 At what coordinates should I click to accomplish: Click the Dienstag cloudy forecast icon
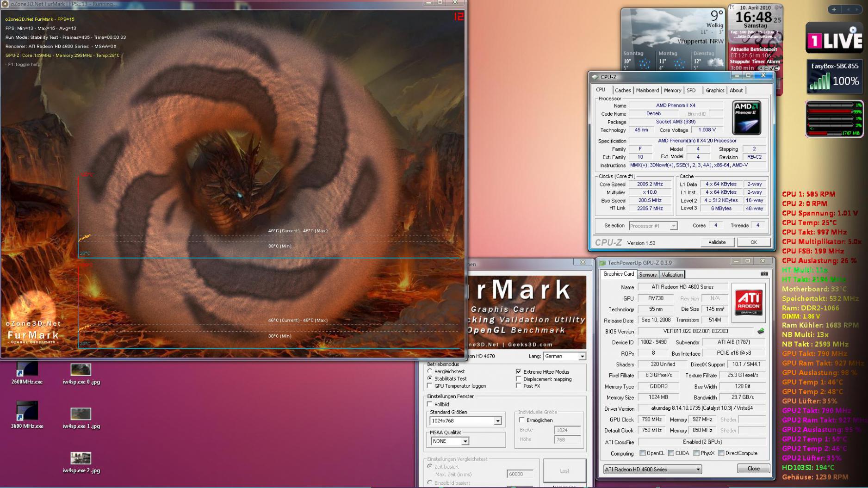tap(715, 62)
